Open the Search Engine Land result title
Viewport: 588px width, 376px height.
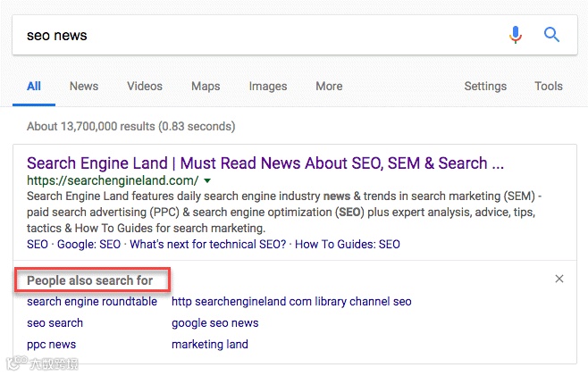click(x=265, y=163)
